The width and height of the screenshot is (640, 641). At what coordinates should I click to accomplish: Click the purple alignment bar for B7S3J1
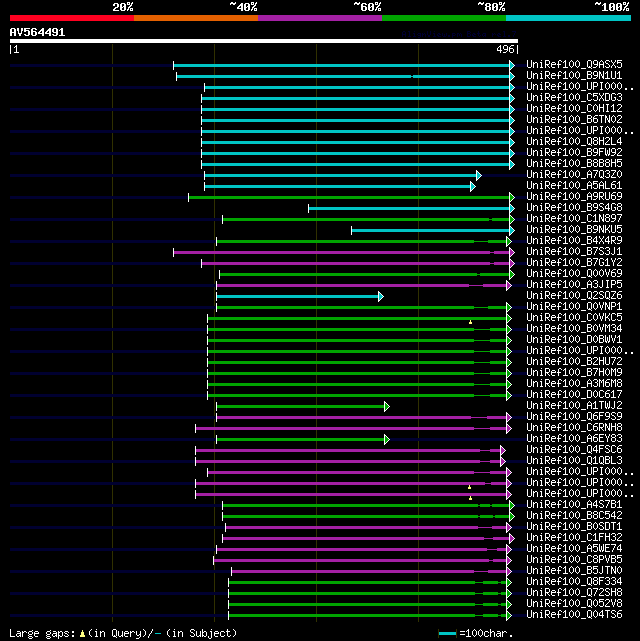click(x=341, y=253)
